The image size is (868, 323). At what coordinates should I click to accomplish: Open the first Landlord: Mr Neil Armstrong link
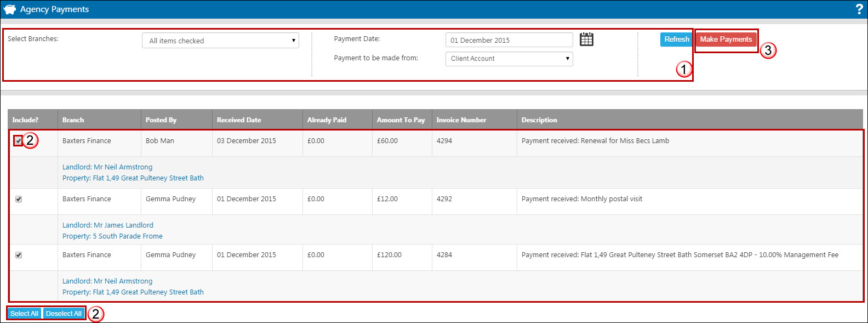[107, 167]
